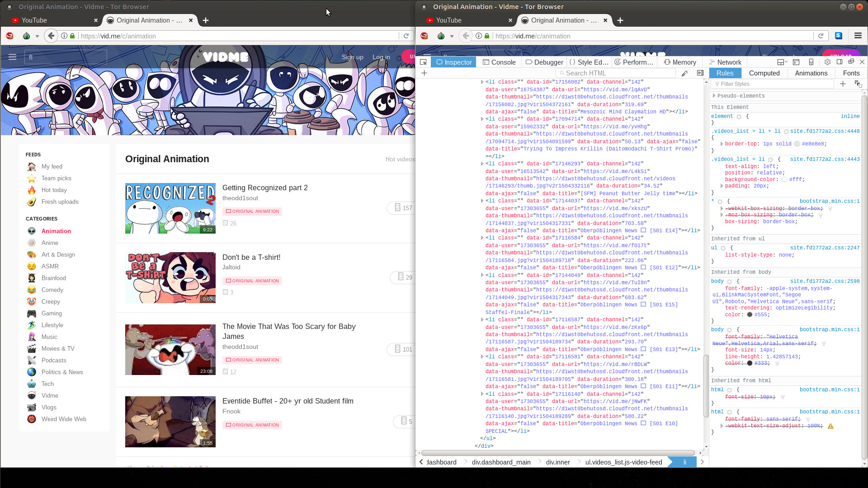Open the Network devtools tab
868x488 pixels.
pos(725,62)
